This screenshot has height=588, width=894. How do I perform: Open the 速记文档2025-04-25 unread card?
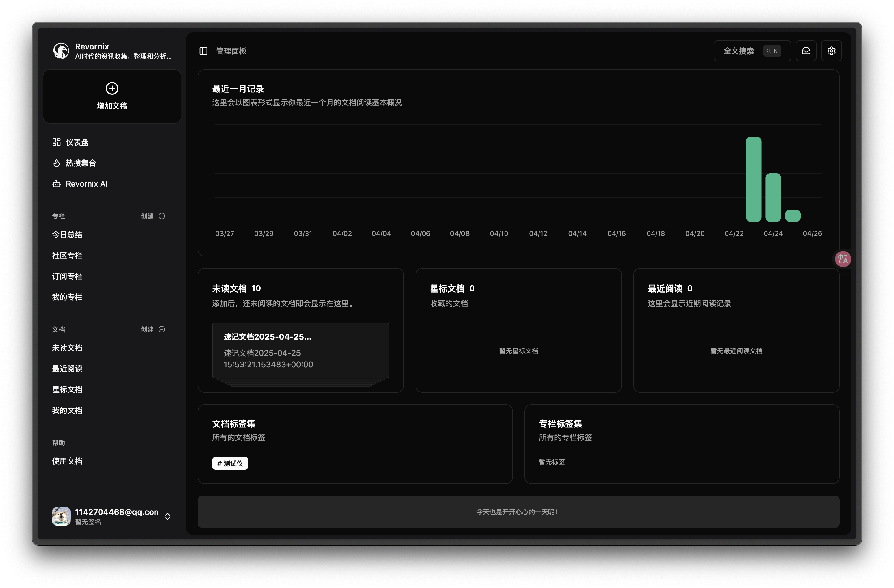[301, 350]
